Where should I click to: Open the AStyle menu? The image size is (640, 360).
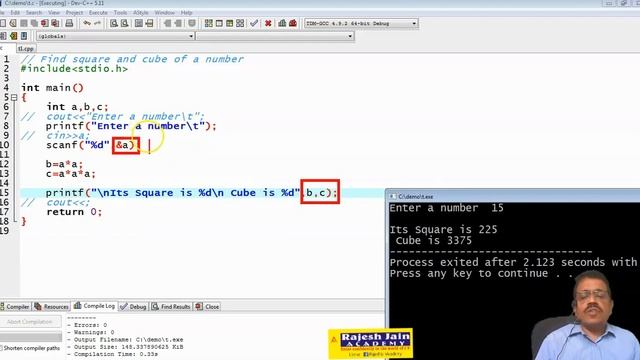tap(141, 13)
